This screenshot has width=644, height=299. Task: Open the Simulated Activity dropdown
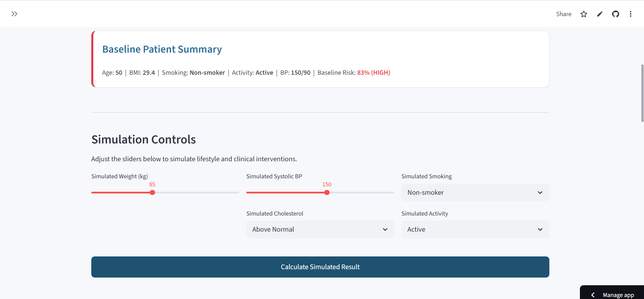coord(475,229)
